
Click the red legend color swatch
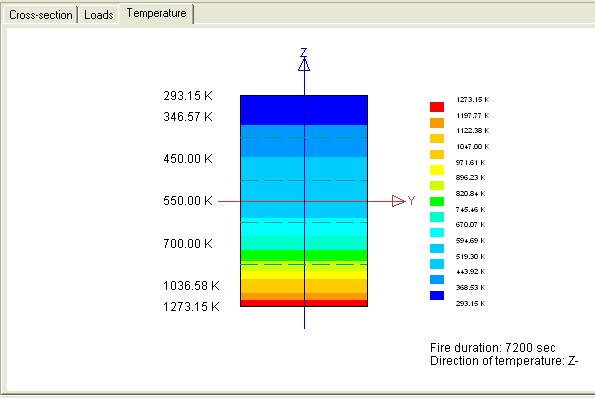point(437,107)
